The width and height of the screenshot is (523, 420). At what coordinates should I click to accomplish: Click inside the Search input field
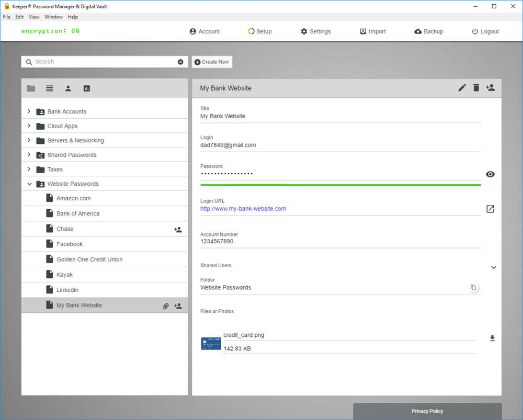105,62
